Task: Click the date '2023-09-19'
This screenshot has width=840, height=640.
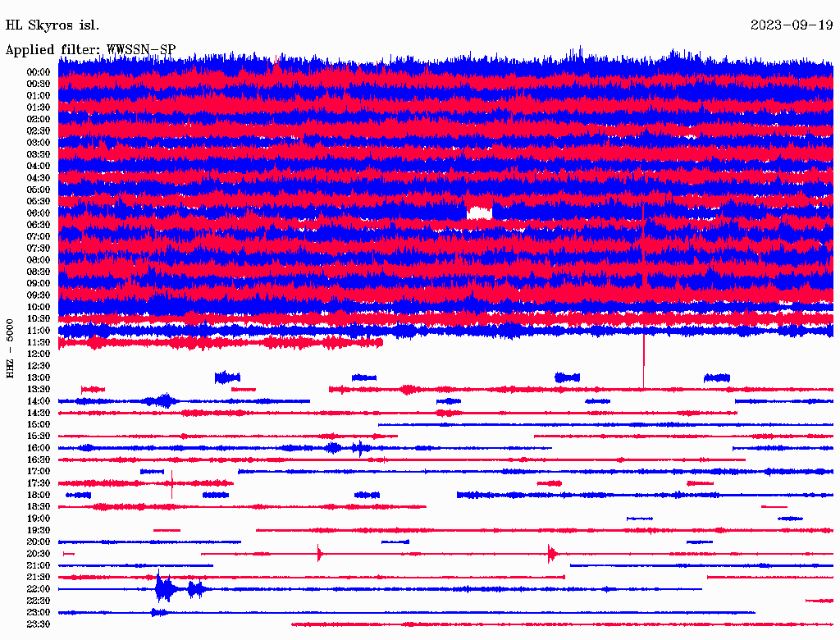Action: [792, 25]
